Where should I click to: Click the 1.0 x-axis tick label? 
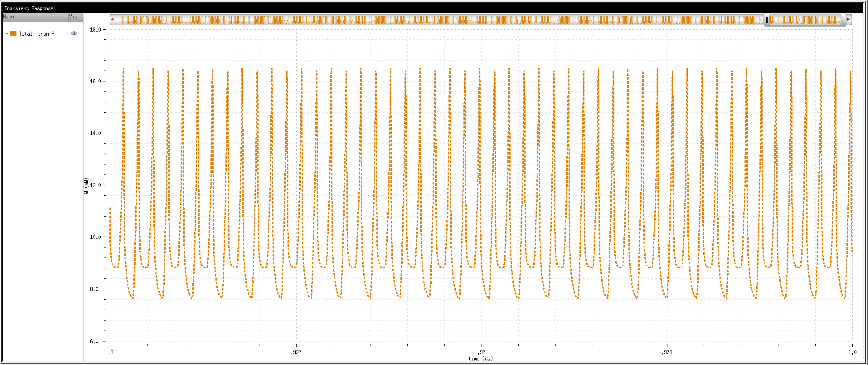click(x=852, y=352)
